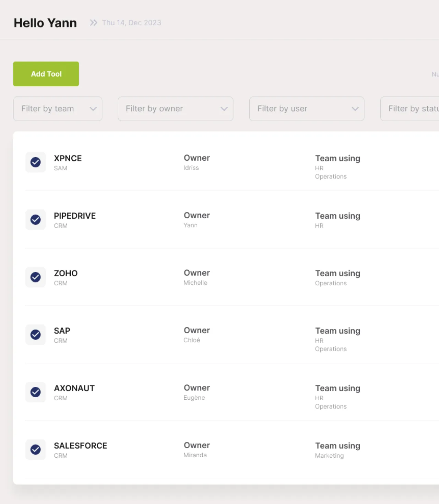
Task: Click owner name Miranda
Action: click(195, 455)
